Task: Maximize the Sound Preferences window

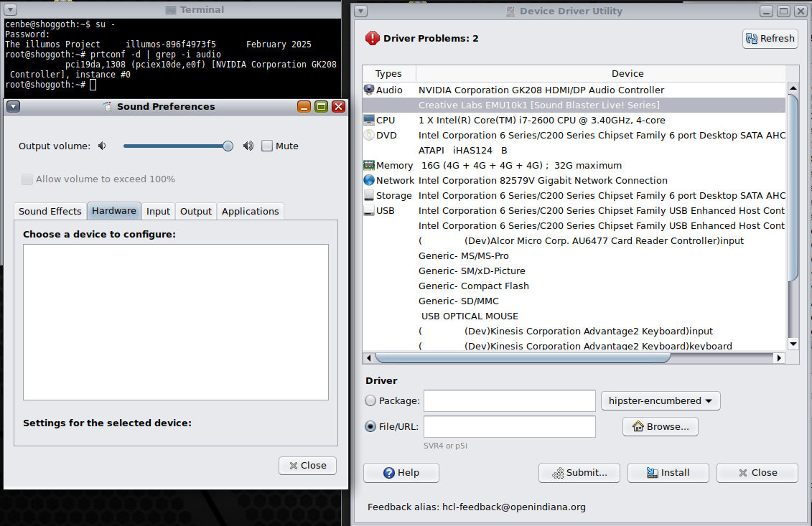Action: pos(321,107)
